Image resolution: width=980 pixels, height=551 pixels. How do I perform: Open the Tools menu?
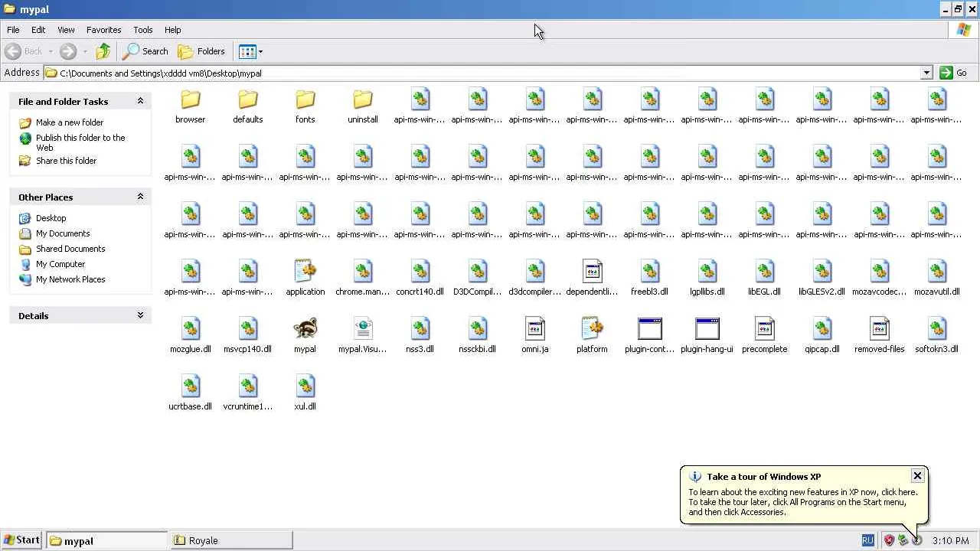143,30
